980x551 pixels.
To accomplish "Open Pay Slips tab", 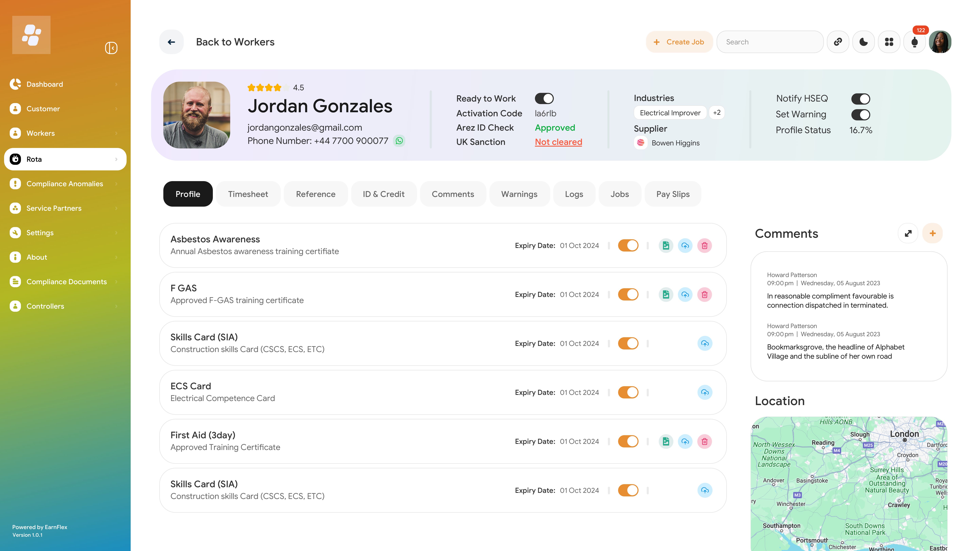I will [x=673, y=194].
